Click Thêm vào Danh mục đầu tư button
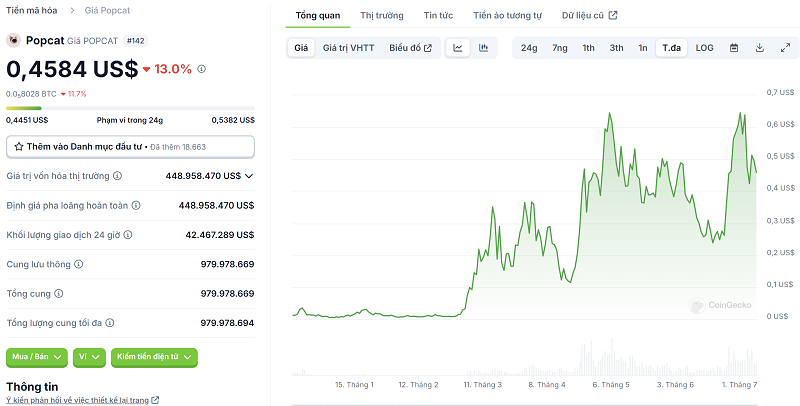Image resolution: width=800 pixels, height=406 pixels. [x=130, y=146]
